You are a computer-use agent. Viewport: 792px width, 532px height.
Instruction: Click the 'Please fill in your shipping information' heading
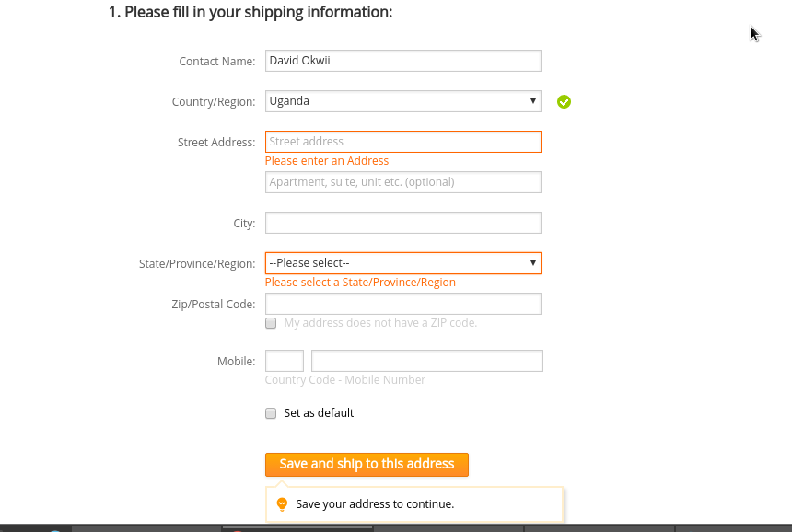pyautogui.click(x=250, y=12)
